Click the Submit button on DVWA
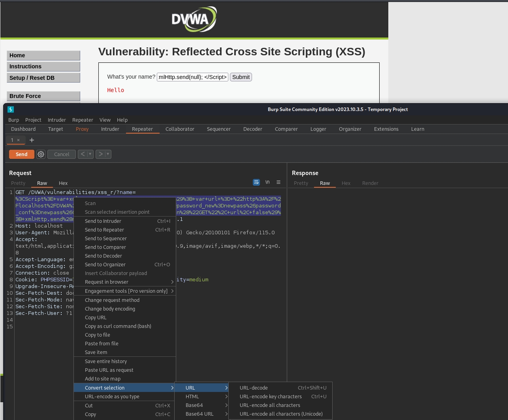Viewport: 508px width, 420px height. click(x=241, y=77)
